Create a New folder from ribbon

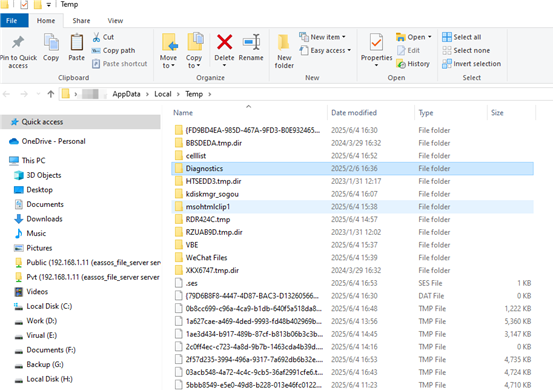click(284, 52)
